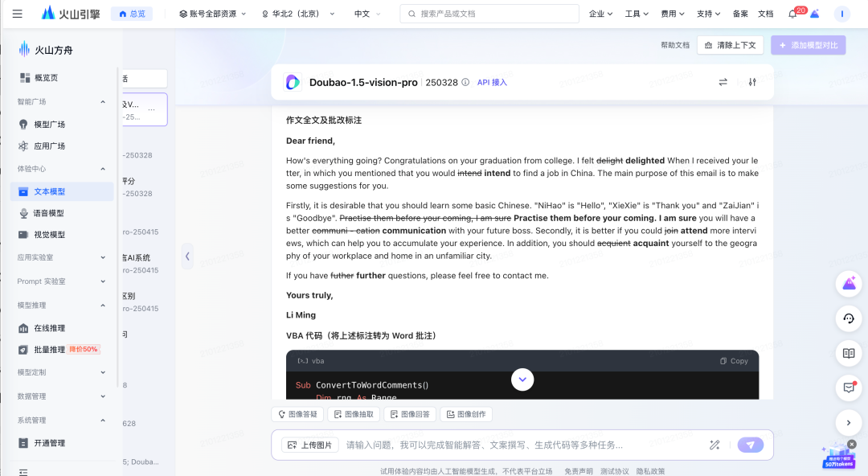Open the hamburger navigation menu
The width and height of the screenshot is (868, 476).
pos(18,14)
